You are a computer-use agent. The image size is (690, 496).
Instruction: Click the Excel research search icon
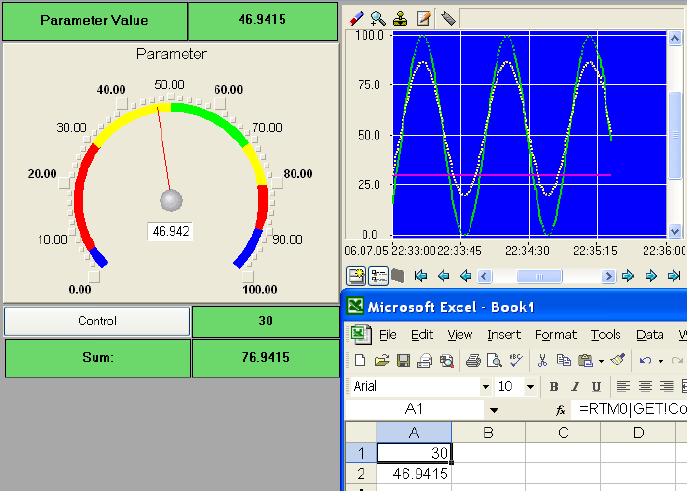point(446,360)
